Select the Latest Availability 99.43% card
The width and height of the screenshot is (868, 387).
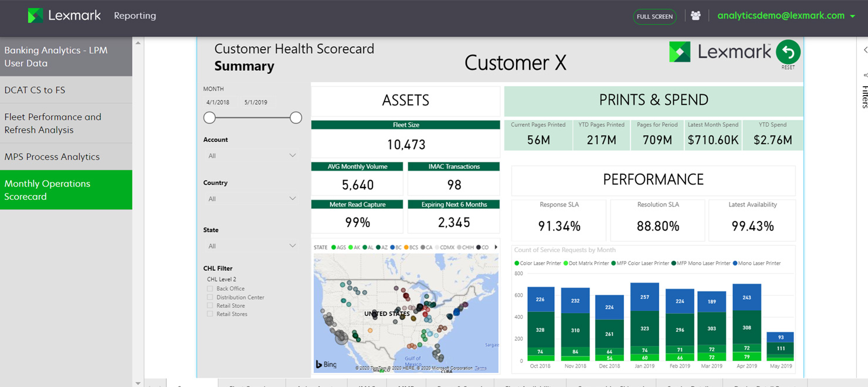point(752,220)
